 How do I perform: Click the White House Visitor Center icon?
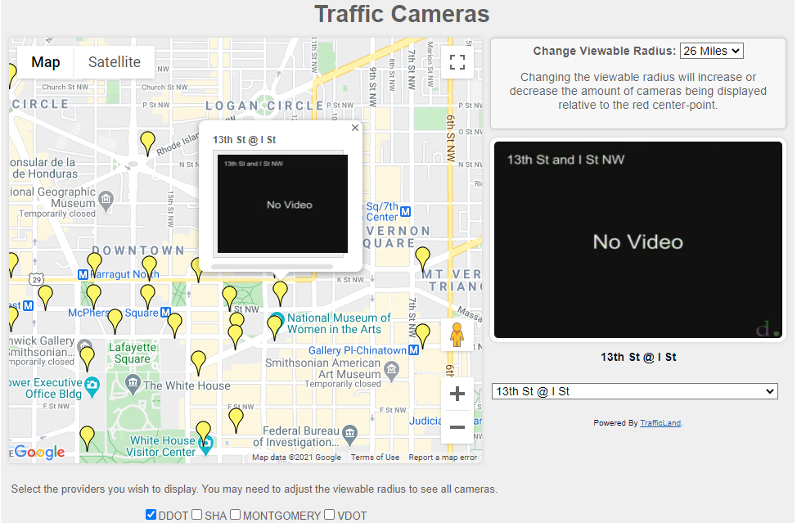click(x=206, y=445)
